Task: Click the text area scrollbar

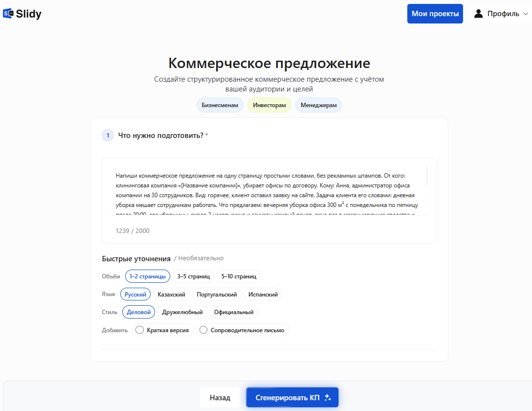Action: 426,177
